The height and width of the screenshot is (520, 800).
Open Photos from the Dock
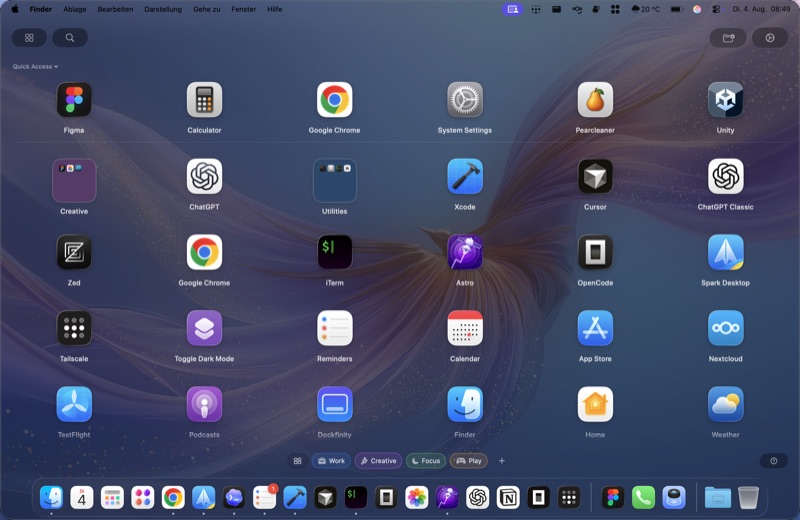pos(417,498)
